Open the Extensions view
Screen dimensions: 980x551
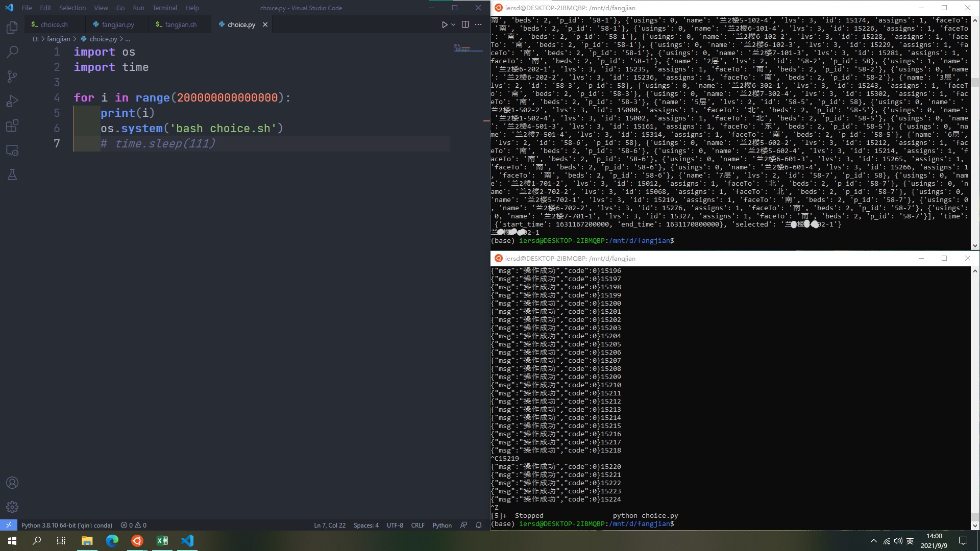click(x=12, y=126)
